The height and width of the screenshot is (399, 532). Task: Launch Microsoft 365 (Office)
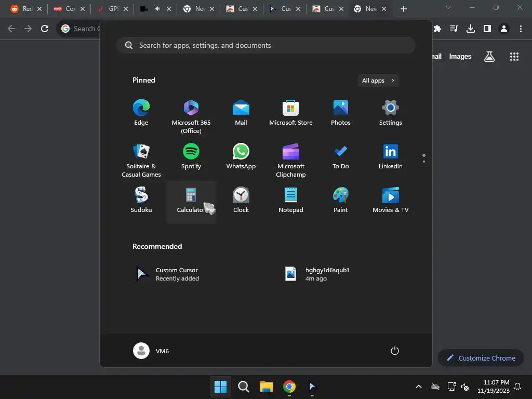[191, 117]
